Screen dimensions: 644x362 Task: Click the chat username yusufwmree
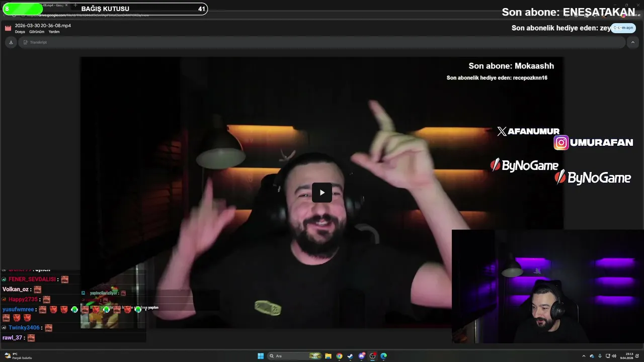click(x=18, y=309)
